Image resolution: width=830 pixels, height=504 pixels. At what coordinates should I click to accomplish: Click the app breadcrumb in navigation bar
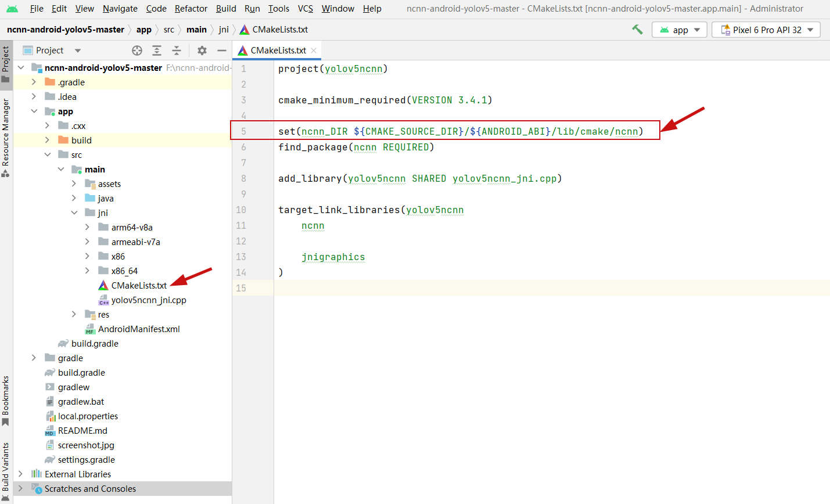pos(144,30)
